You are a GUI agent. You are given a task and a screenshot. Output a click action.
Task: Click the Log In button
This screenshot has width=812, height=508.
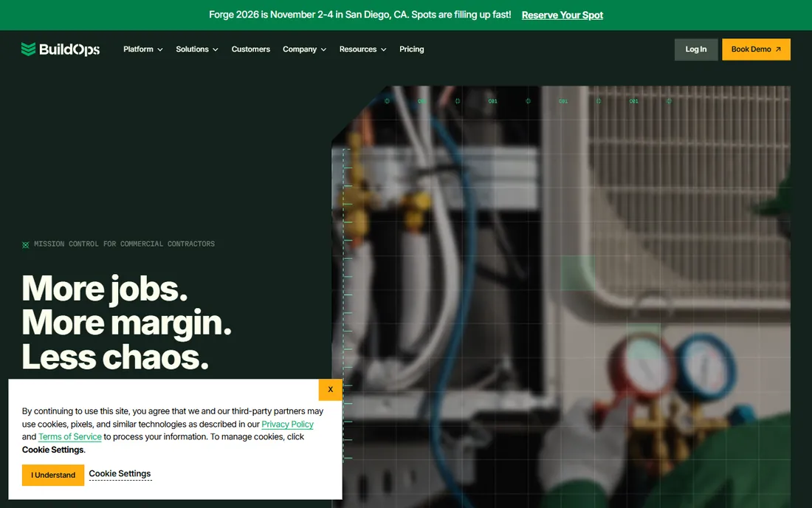click(696, 49)
